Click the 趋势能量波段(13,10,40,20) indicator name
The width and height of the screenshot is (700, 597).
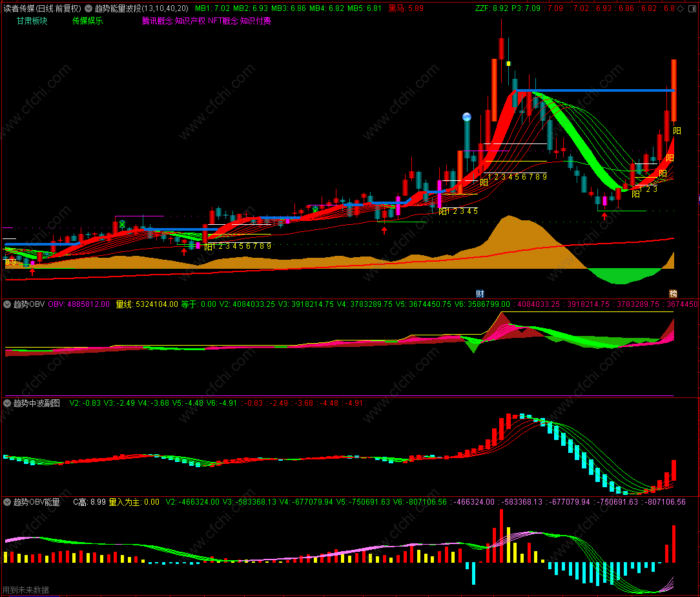tap(141, 8)
